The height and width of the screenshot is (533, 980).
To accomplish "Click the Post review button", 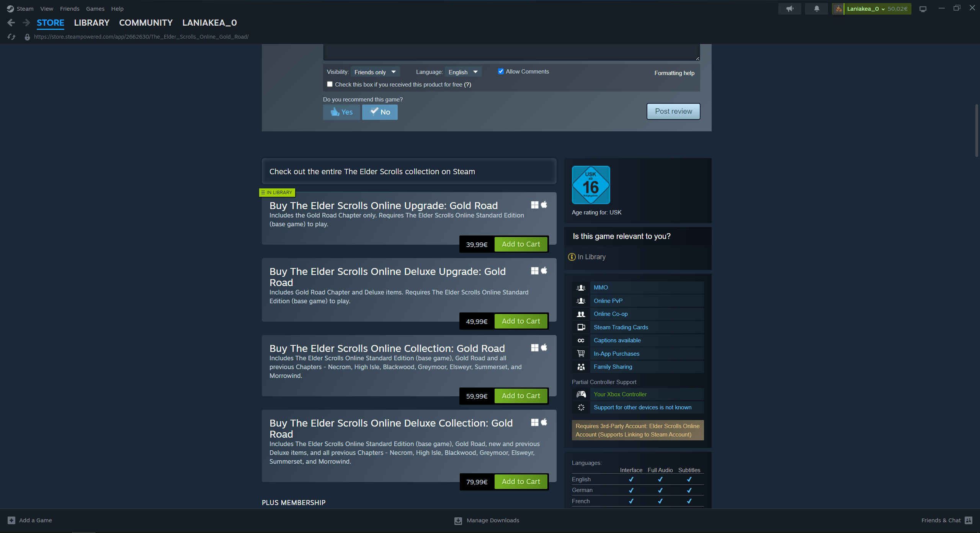I will point(673,111).
